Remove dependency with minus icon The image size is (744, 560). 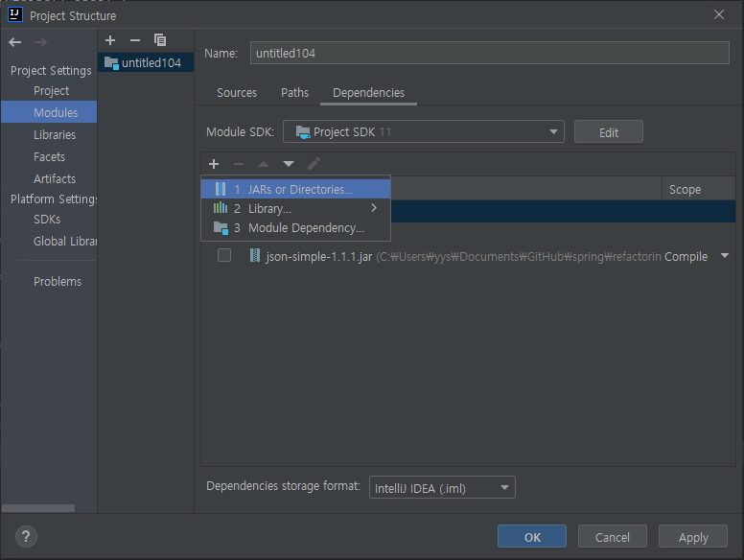click(x=239, y=164)
